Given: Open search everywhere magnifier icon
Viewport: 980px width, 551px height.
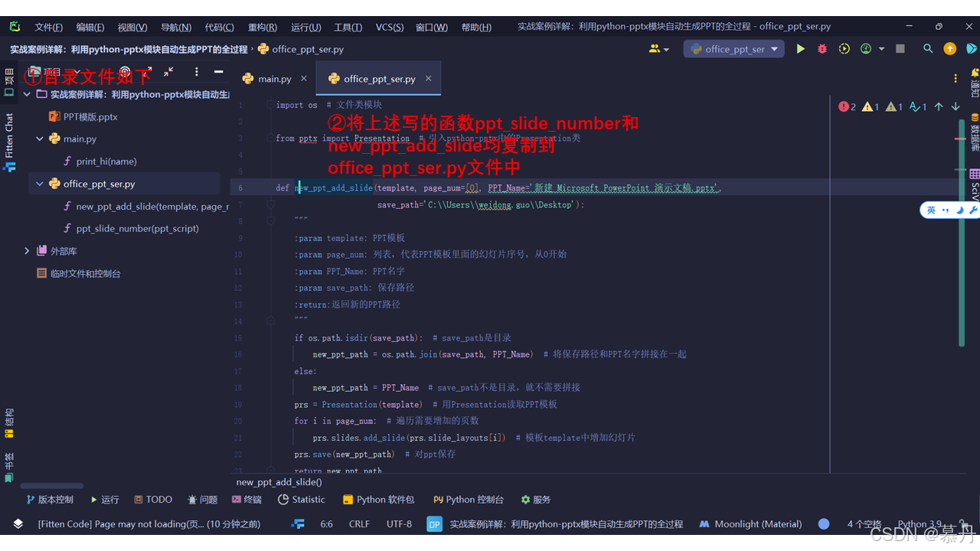Looking at the screenshot, I should click(928, 49).
